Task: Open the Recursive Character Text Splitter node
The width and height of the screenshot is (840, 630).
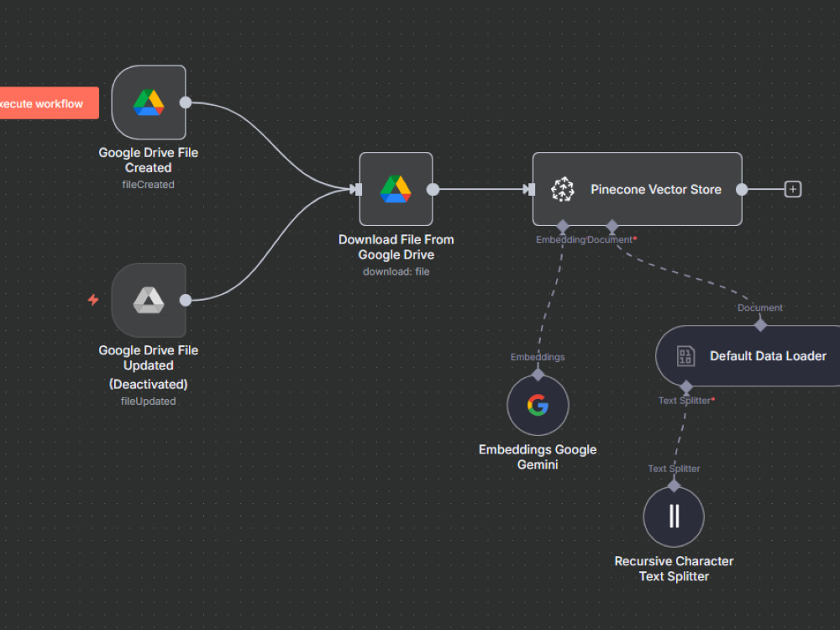Action: (674, 517)
